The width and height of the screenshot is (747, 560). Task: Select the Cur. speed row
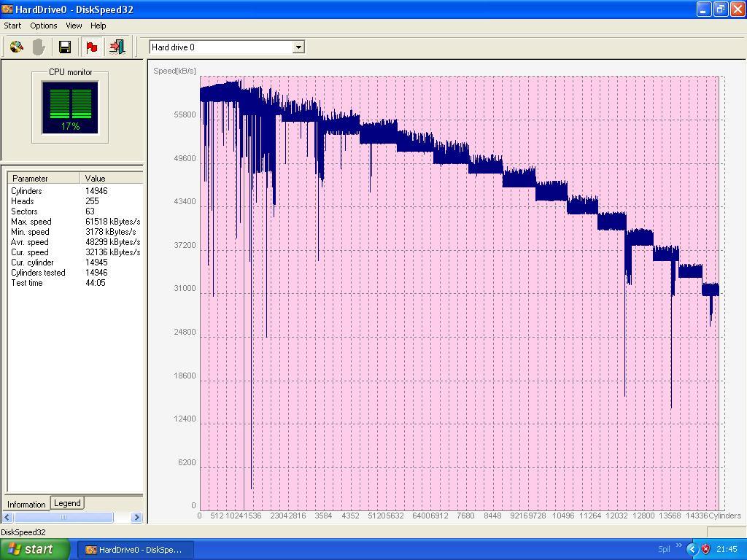[x=75, y=252]
